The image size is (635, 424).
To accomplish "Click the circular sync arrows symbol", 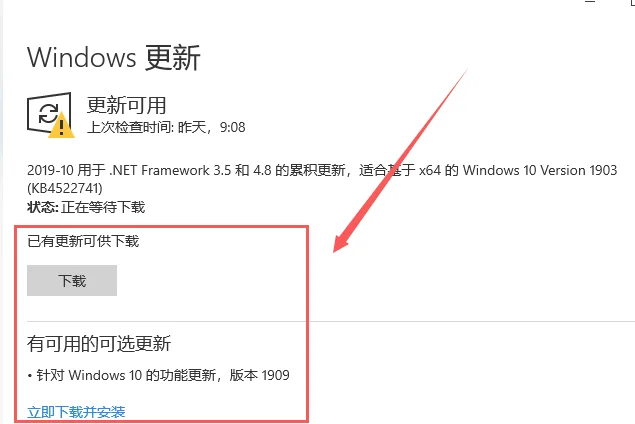I will [49, 113].
